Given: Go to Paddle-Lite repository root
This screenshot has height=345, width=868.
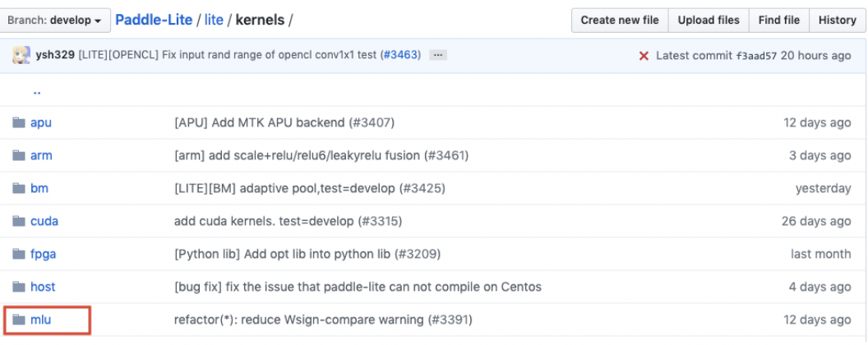Looking at the screenshot, I should click(x=155, y=20).
